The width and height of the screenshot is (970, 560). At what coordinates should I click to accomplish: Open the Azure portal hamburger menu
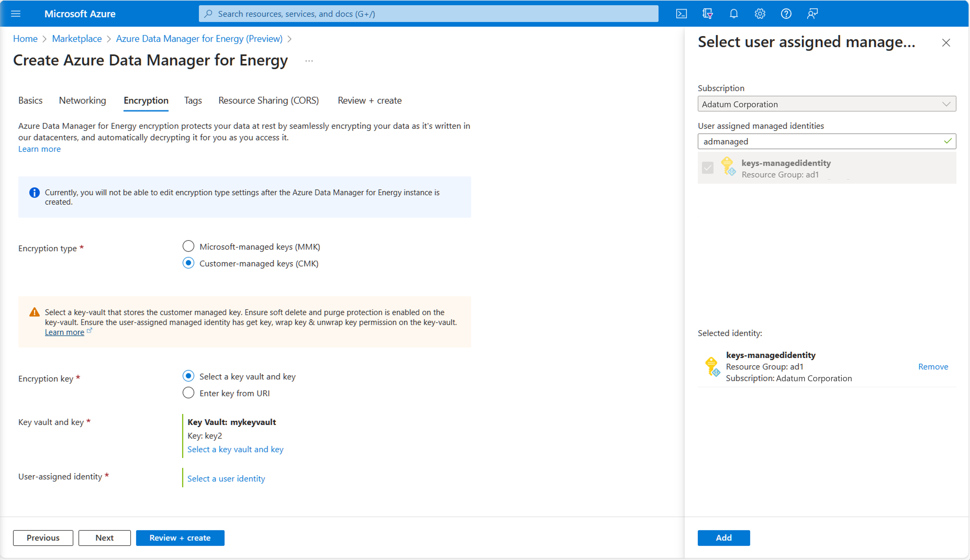coord(16,13)
